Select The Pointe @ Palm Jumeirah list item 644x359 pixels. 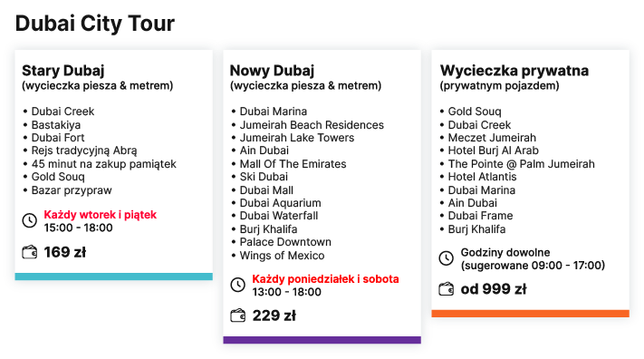[521, 164]
